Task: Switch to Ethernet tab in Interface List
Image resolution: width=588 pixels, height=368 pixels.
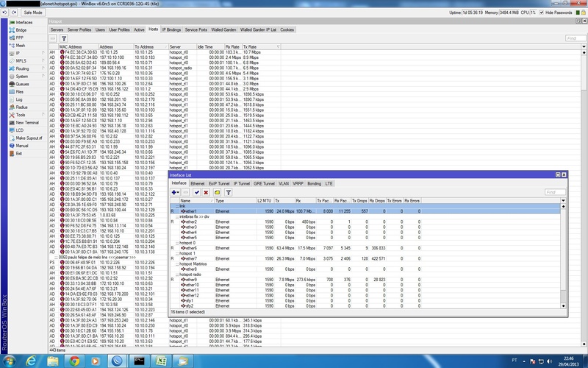Action: [198, 183]
